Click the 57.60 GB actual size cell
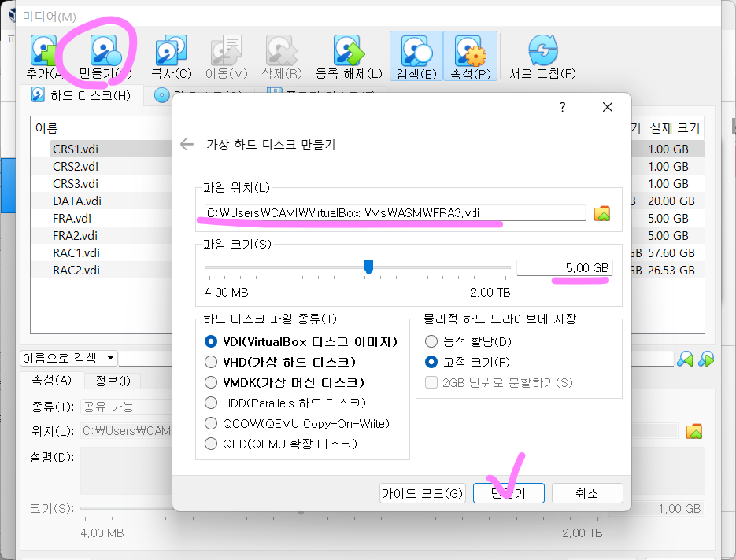Screen dimensions: 736x560 671,253
